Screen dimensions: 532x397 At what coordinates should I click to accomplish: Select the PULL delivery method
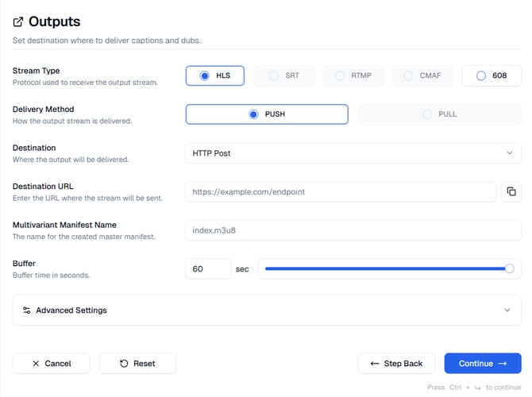(439, 114)
